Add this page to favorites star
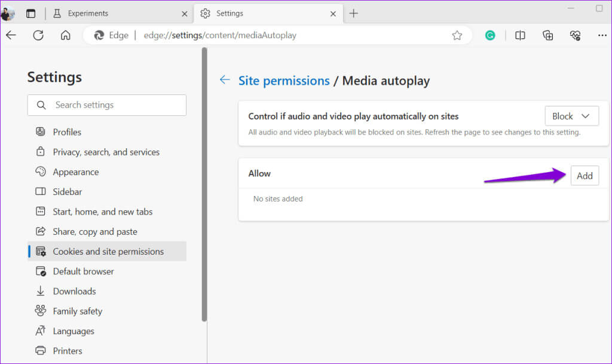 pyautogui.click(x=457, y=35)
